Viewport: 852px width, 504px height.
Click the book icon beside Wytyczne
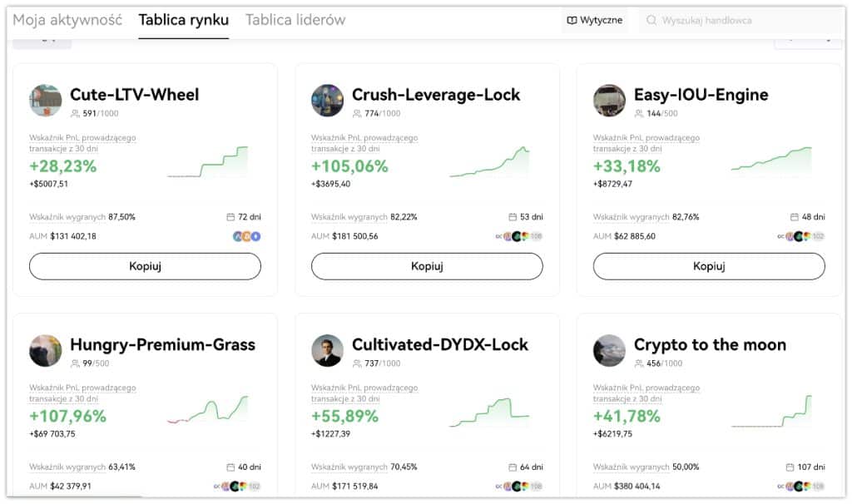coord(571,19)
